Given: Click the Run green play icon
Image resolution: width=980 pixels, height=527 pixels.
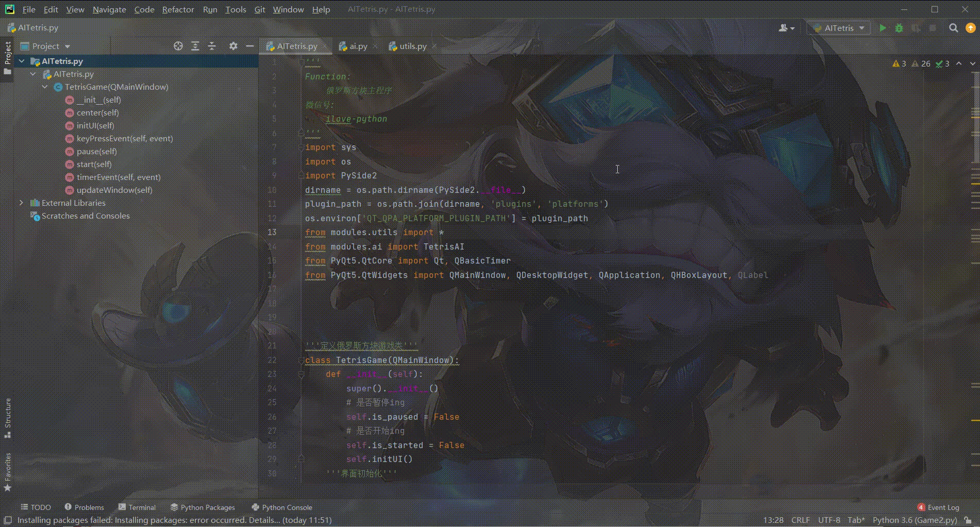Looking at the screenshot, I should (883, 28).
